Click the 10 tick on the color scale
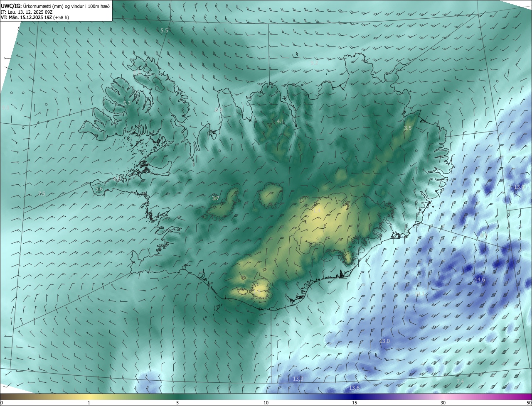532x406 pixels. [x=266, y=403]
